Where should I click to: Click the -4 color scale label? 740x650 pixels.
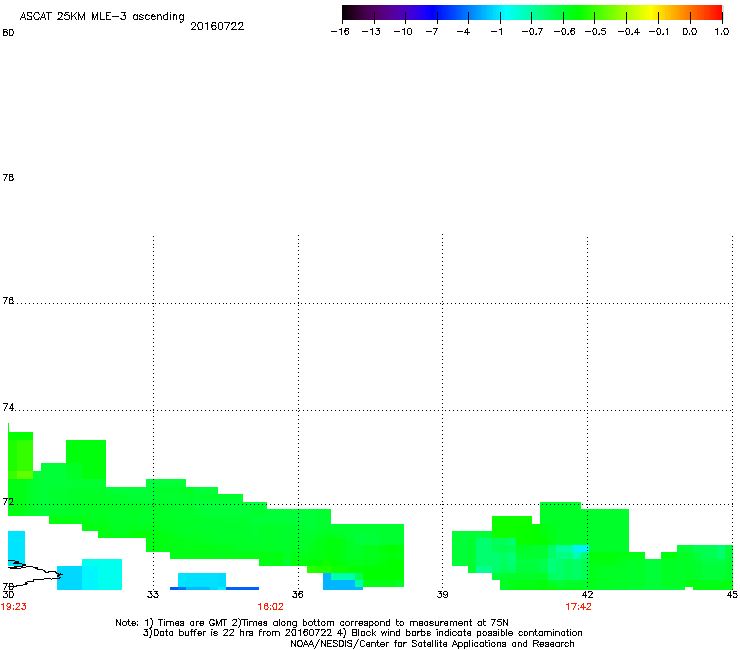pyautogui.click(x=463, y=32)
